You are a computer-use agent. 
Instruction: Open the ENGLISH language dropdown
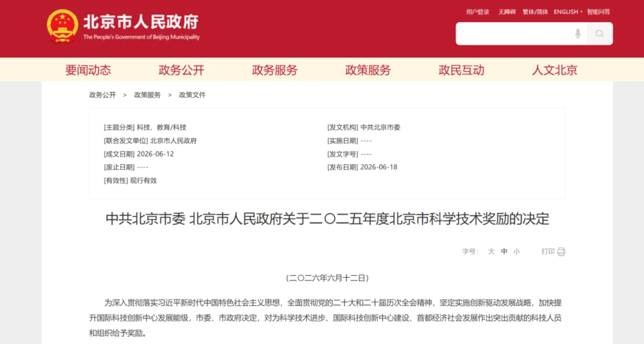pyautogui.click(x=568, y=12)
